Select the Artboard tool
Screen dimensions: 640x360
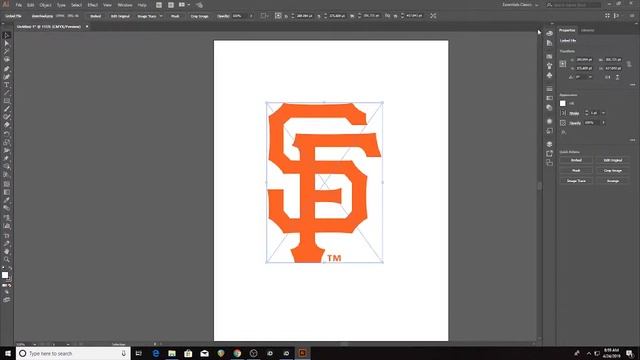(7, 236)
